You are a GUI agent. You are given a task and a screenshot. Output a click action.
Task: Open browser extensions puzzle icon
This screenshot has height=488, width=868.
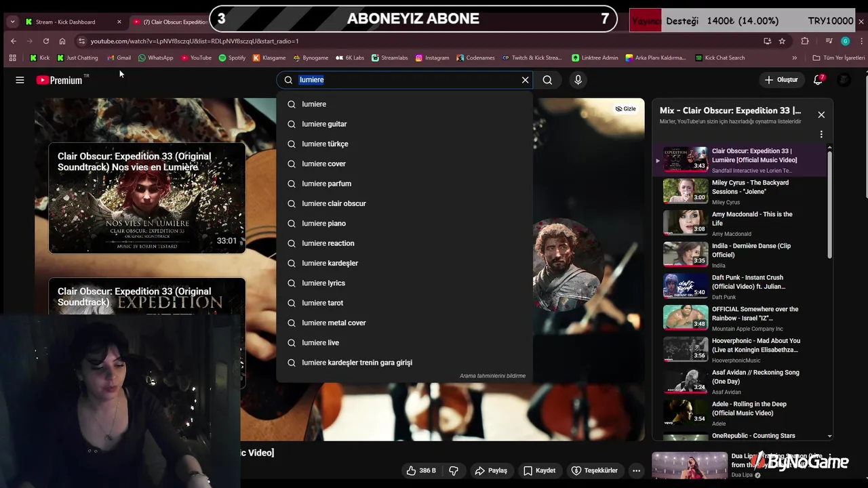pos(805,41)
